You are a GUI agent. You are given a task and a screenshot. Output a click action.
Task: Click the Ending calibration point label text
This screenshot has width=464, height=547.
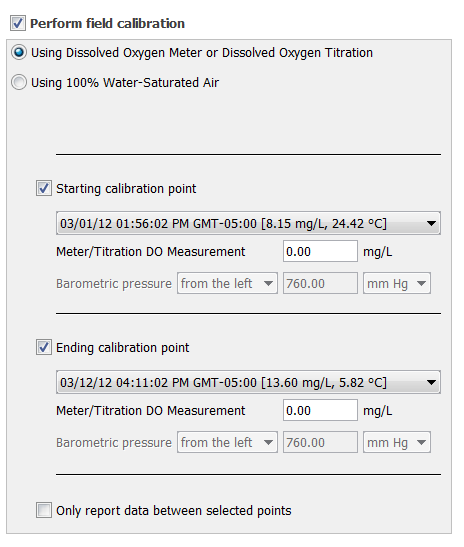122,348
